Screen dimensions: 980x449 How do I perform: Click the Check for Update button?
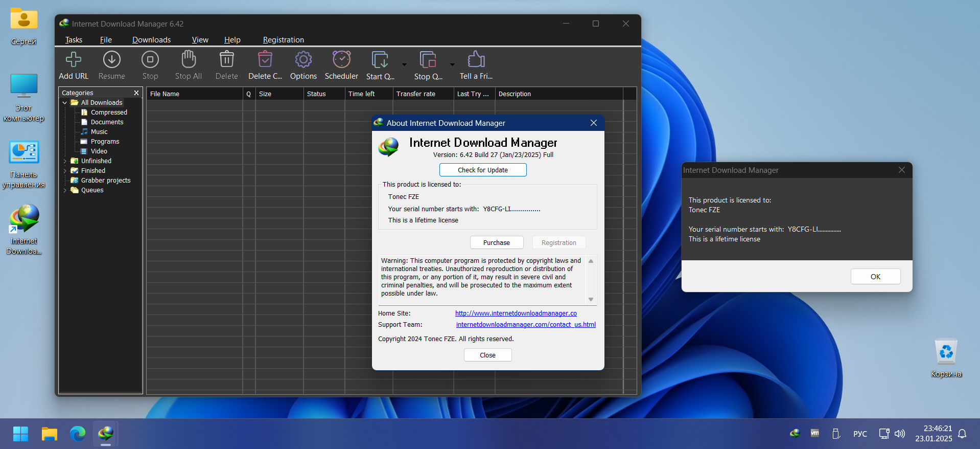(x=483, y=170)
